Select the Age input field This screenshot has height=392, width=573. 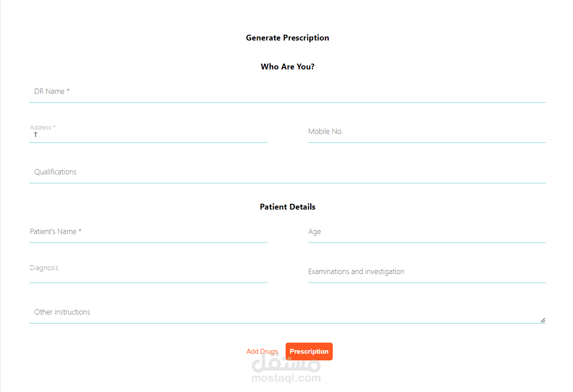[x=426, y=232]
